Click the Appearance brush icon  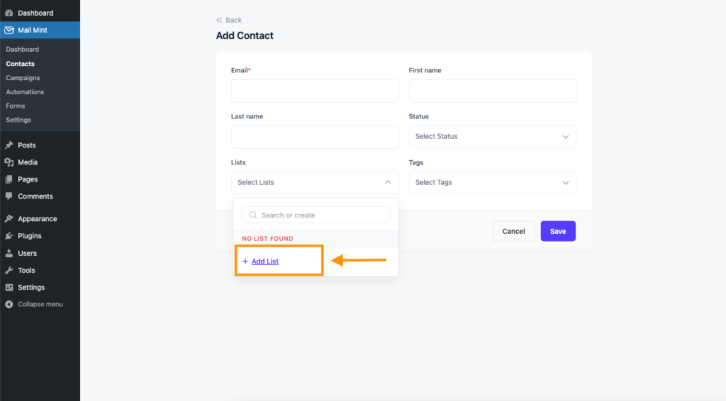point(9,219)
